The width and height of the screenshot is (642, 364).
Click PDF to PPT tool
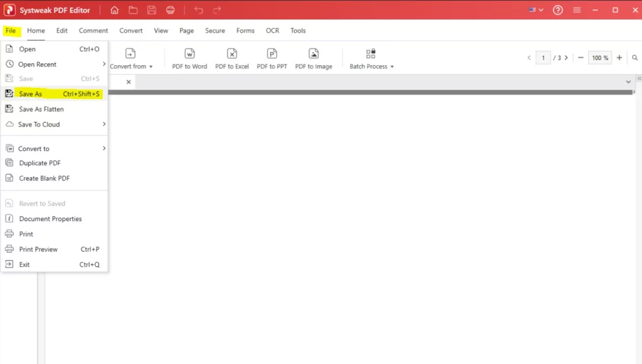[x=272, y=58]
